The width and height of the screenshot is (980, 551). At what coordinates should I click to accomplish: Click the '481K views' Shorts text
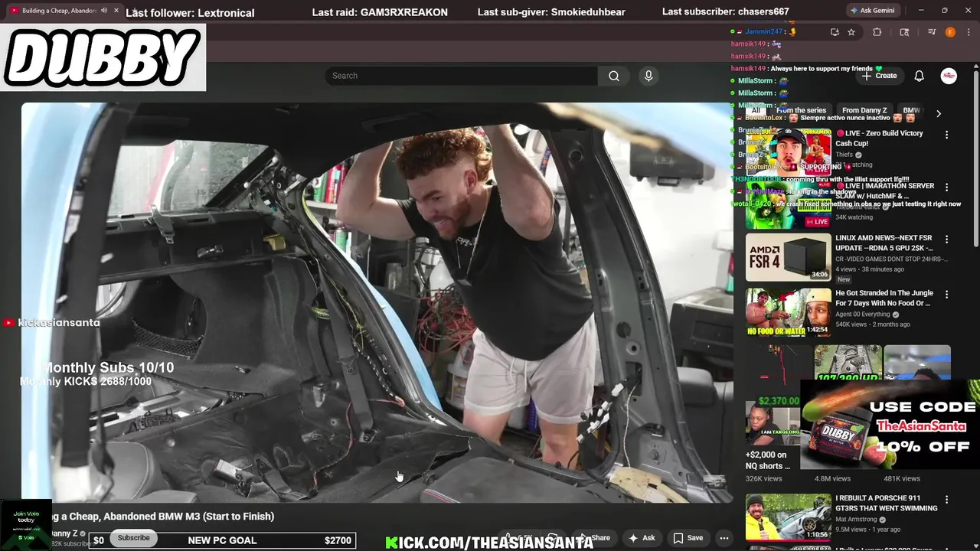(x=902, y=478)
